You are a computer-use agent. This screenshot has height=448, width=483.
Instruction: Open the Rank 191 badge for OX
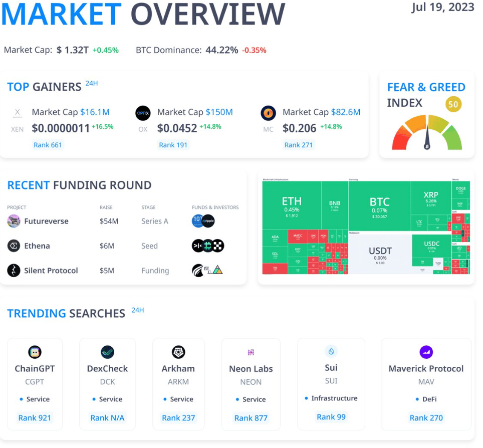(173, 145)
